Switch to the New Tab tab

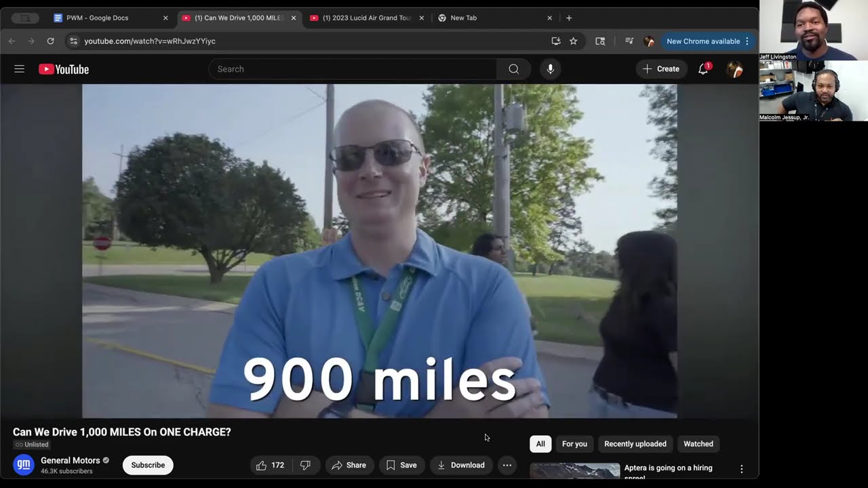(495, 18)
